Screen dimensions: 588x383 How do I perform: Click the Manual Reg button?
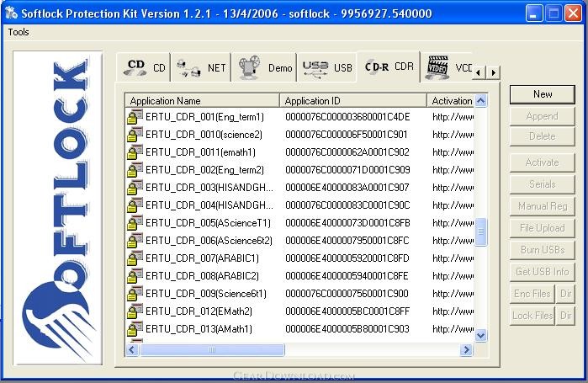[543, 206]
